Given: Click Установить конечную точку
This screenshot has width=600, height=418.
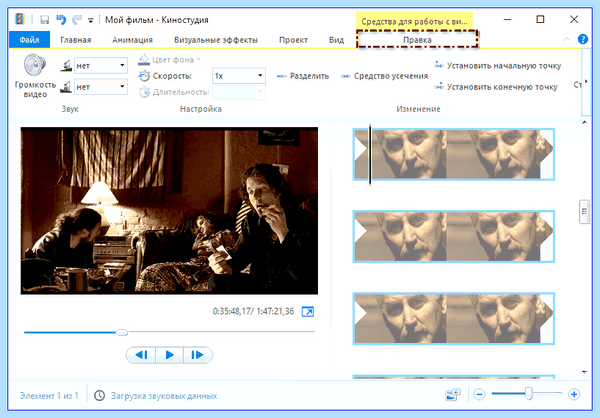Looking at the screenshot, I should pyautogui.click(x=496, y=87).
